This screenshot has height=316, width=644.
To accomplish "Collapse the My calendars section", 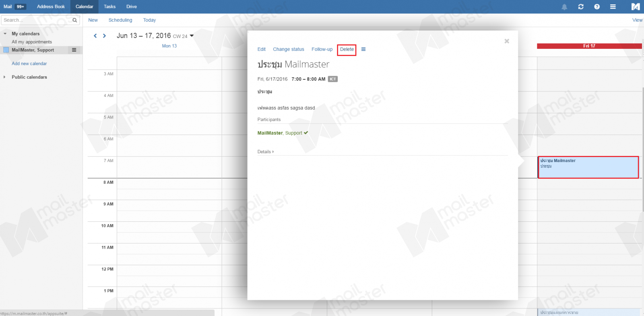I will [x=5, y=34].
